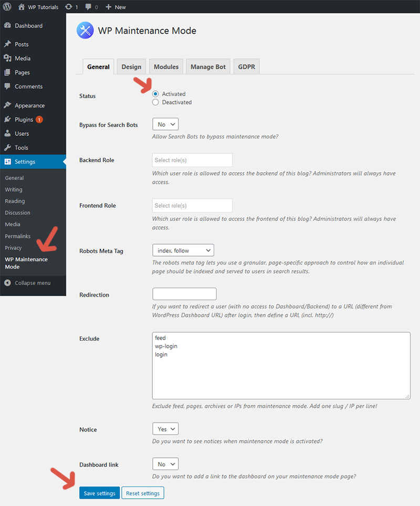Click the Collapse menu label
The width and height of the screenshot is (420, 506).
coord(33,283)
